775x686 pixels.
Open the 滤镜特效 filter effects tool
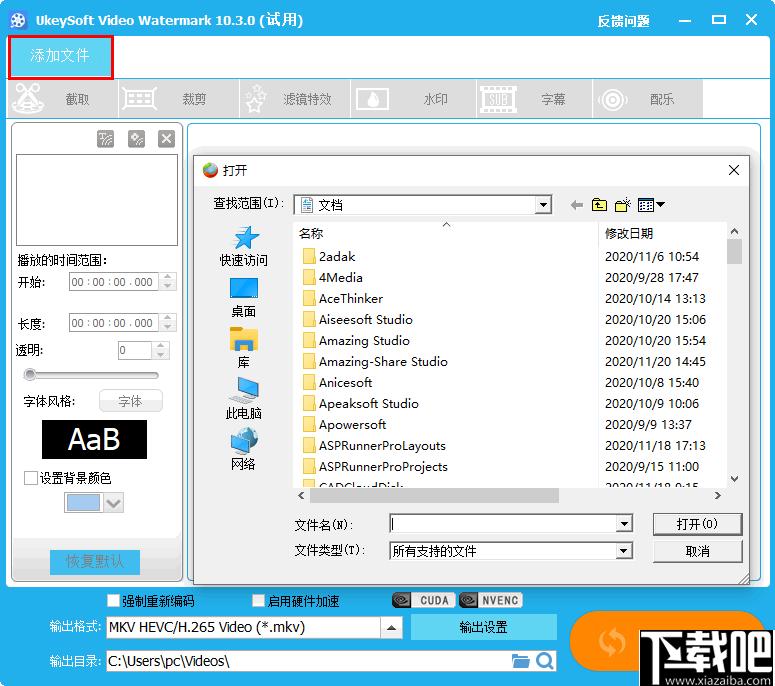[x=295, y=99]
